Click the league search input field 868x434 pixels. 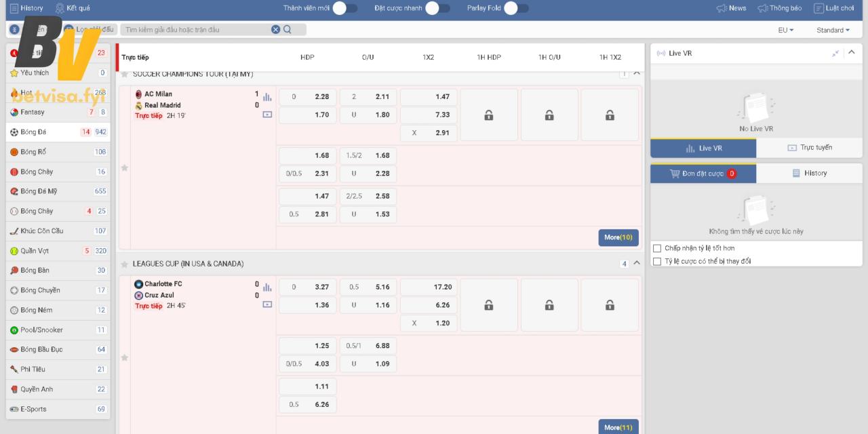(x=197, y=29)
